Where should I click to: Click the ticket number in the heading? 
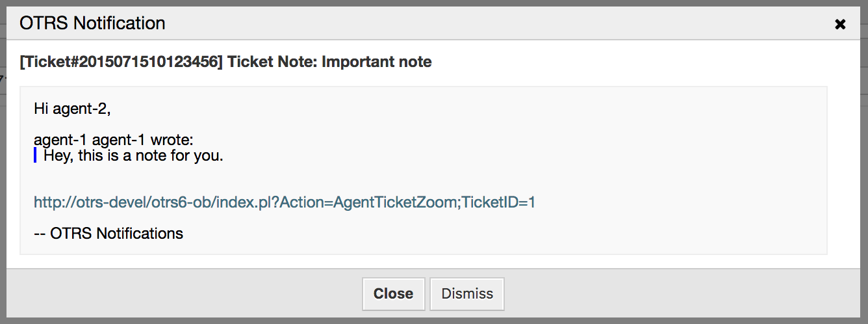(x=122, y=62)
